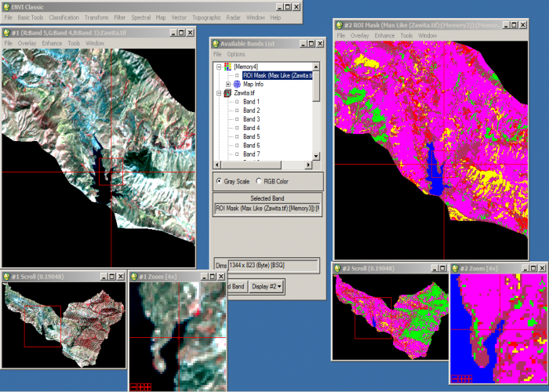Viewport: 549px width, 392px height.
Task: Select Band 5 in the bands list
Action: 251,136
